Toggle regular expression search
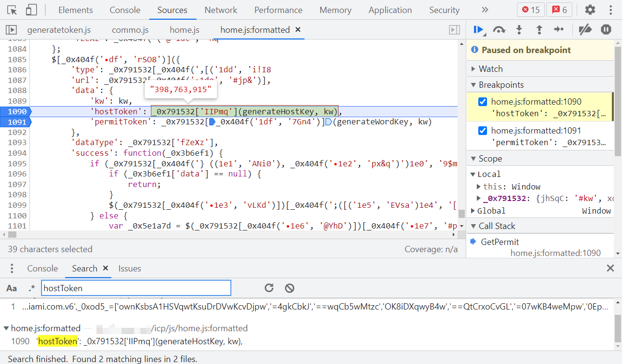 pyautogui.click(x=31, y=288)
